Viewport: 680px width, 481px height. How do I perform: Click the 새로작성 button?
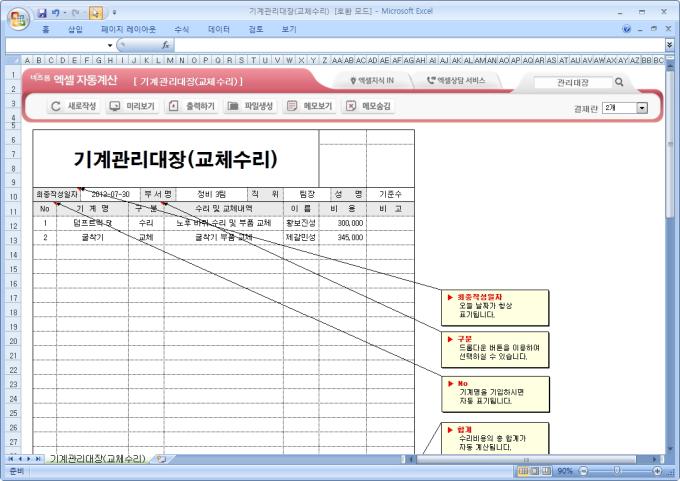coord(73,106)
